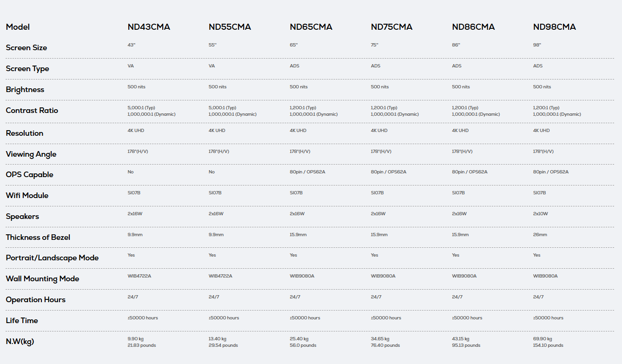Click the OPS Capable row label
The image size is (622, 364).
[29, 175]
